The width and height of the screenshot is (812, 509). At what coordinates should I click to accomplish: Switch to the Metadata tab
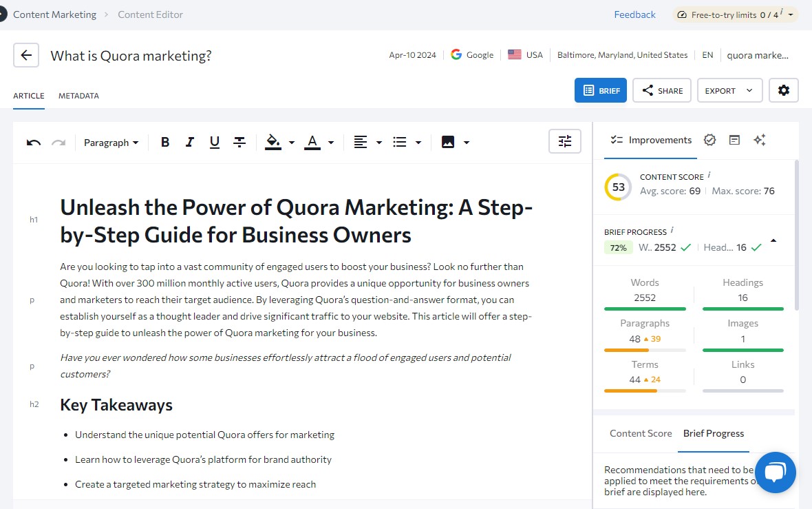pyautogui.click(x=78, y=95)
